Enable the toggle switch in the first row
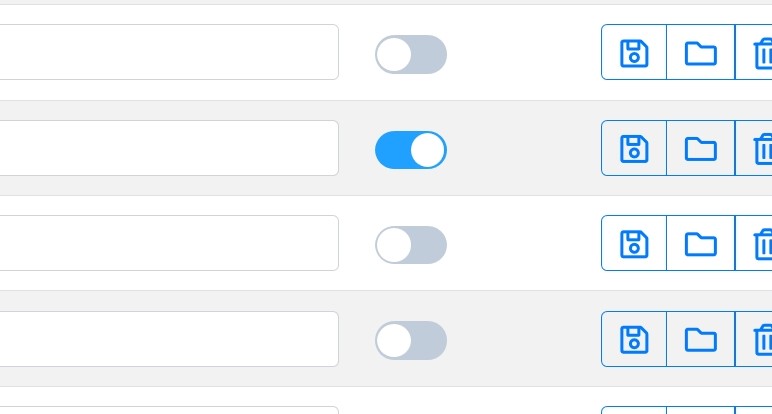The height and width of the screenshot is (414, 772). click(410, 54)
